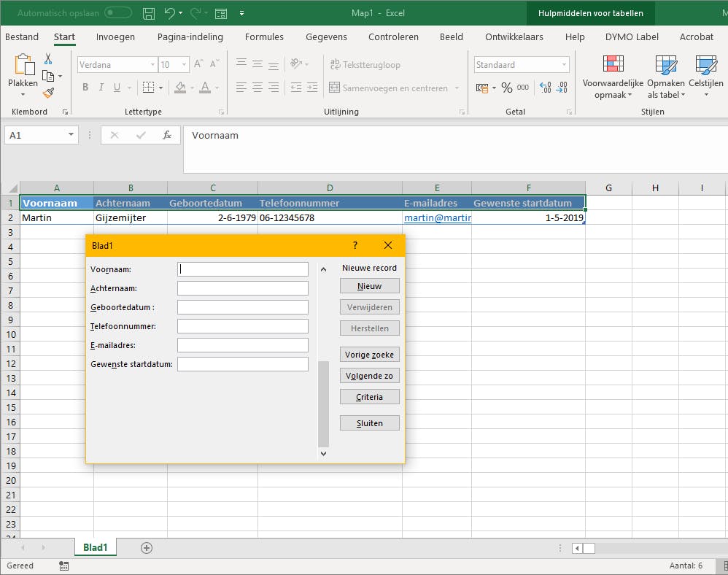Click the percent style icon
The width and height of the screenshot is (728, 575).
point(506,88)
